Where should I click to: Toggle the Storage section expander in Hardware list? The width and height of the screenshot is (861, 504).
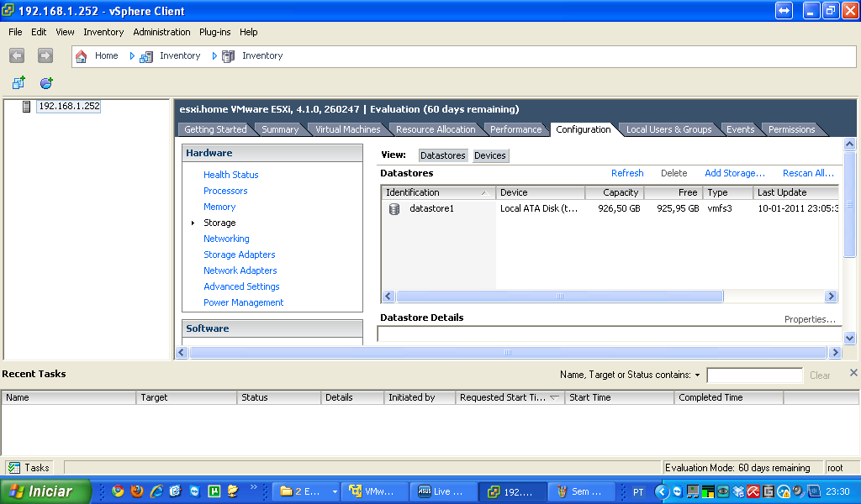point(193,223)
